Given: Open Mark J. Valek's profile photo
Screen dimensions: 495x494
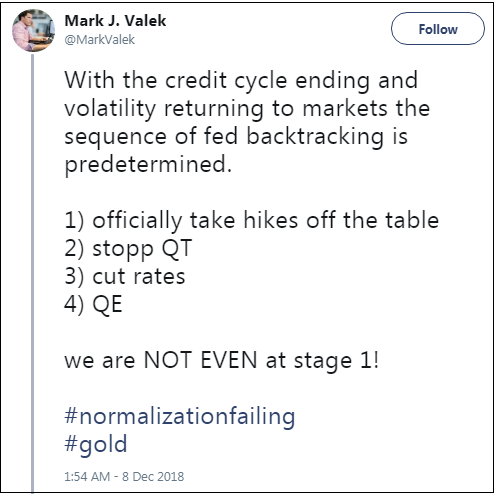Looking at the screenshot, I should 33,30.
